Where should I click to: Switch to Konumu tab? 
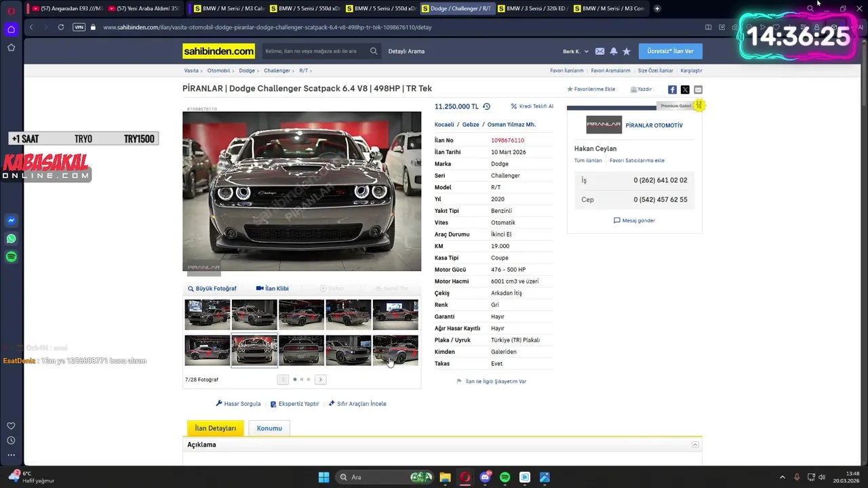(269, 428)
